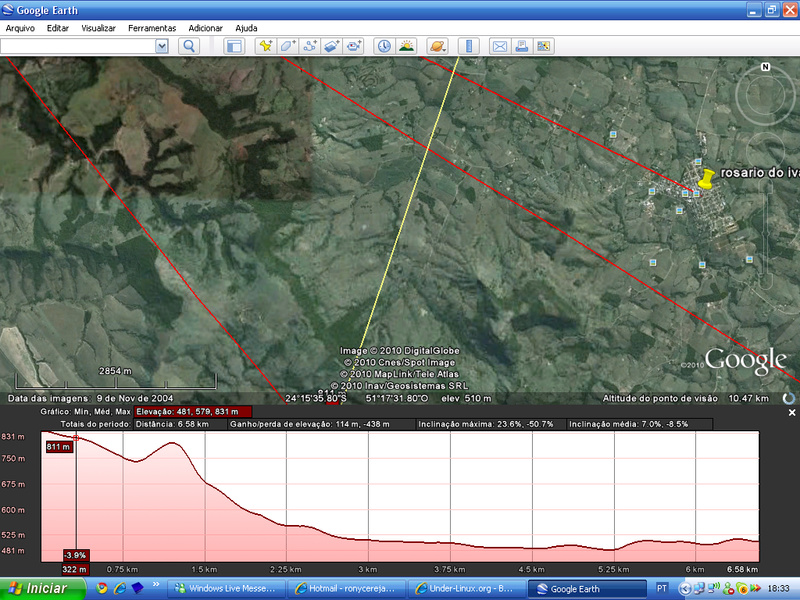This screenshot has height=600, width=800.
Task: Open the planet switcher dropdown
Action: [x=438, y=46]
